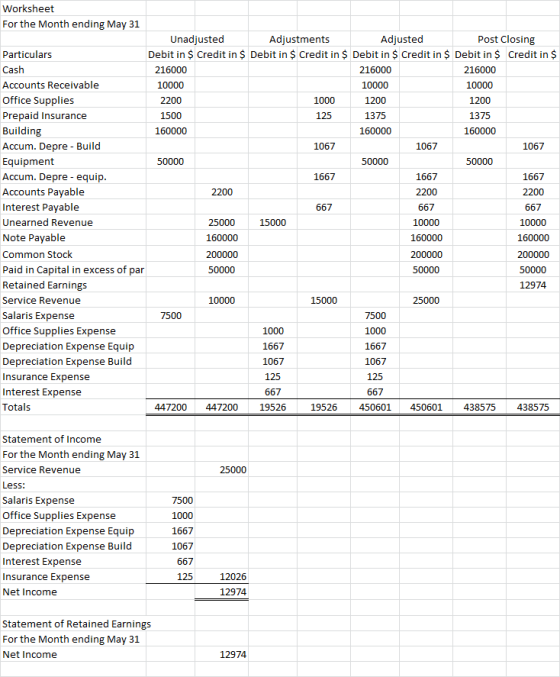The image size is (560, 677).
Task: Select unadjusted Cash debit value 216000
Action: tap(171, 70)
